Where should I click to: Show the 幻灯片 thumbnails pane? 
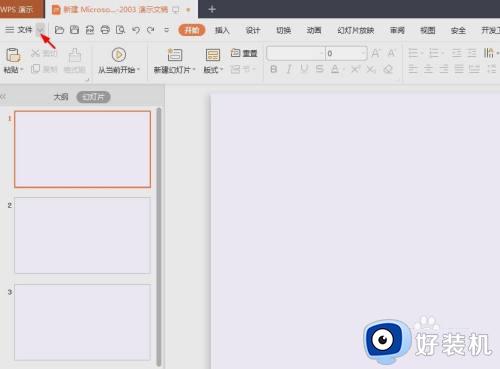pyautogui.click(x=93, y=97)
